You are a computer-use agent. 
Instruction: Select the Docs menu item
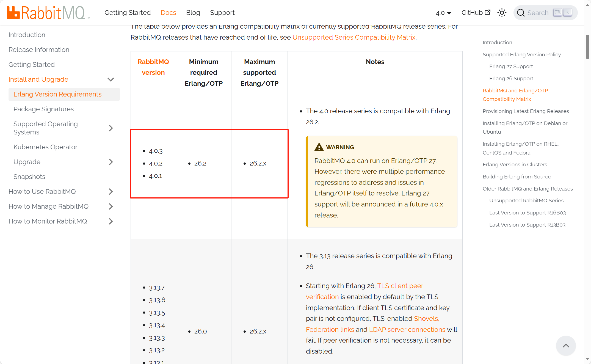168,13
